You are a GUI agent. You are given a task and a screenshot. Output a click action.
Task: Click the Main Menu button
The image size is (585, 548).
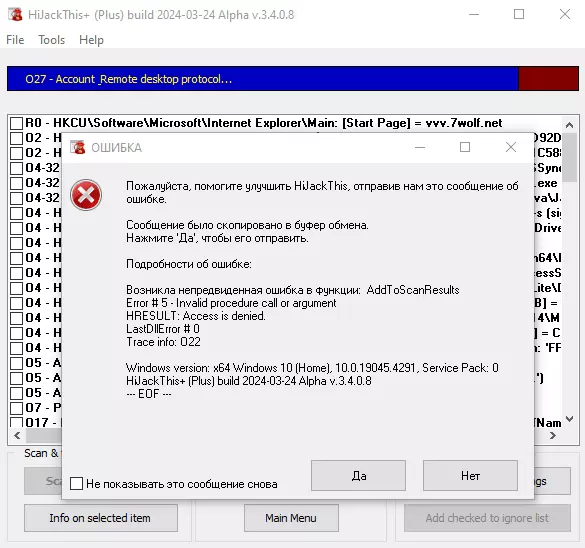[291, 518]
